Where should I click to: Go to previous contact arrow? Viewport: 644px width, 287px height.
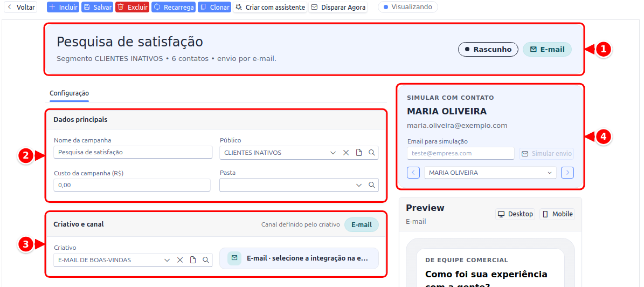(413, 173)
